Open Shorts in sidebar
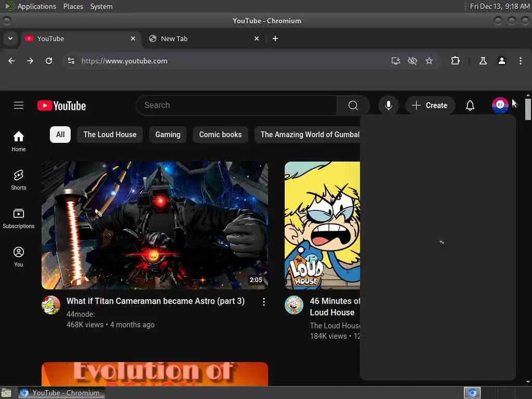Screen dimensions: 532x399 19,180
